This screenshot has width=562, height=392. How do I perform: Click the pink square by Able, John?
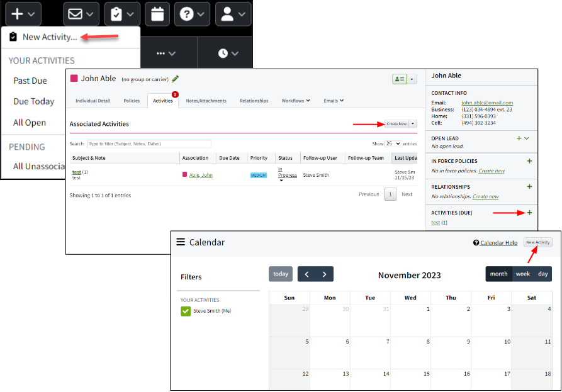point(184,174)
